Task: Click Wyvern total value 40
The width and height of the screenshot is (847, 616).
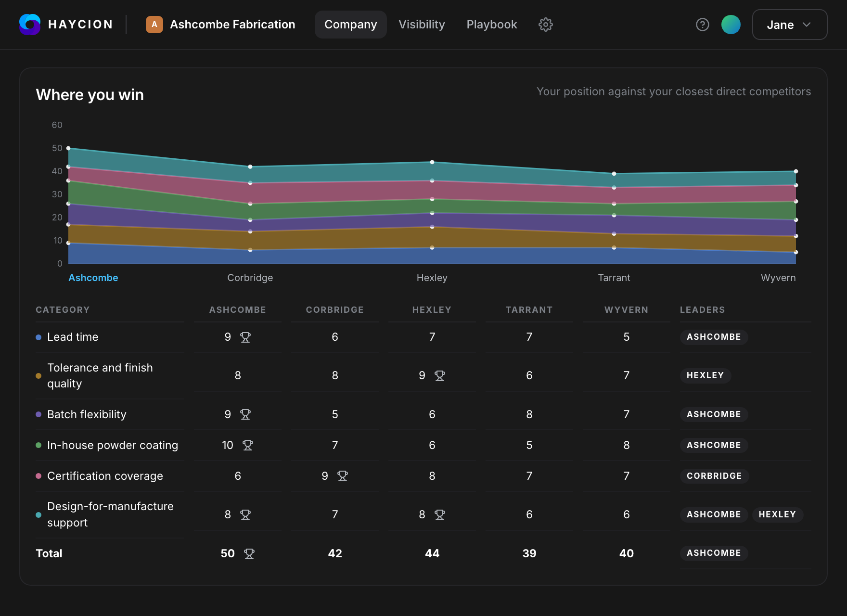Action: (627, 553)
